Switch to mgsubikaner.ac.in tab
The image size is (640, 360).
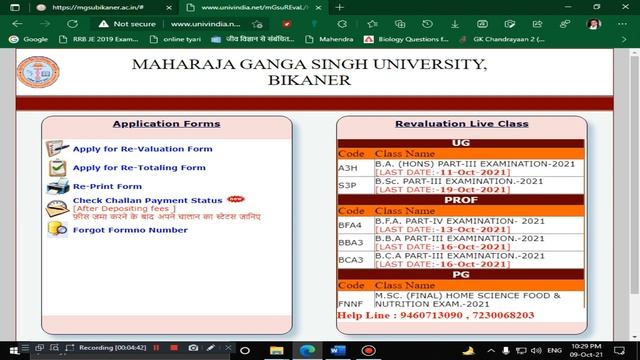click(98, 7)
